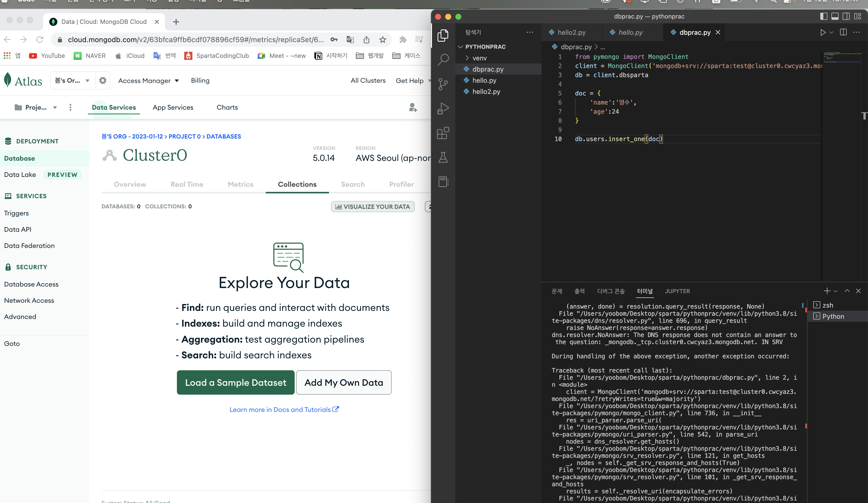Customize layout in VS Code title bar
This screenshot has width=868, height=503.
tap(857, 16)
